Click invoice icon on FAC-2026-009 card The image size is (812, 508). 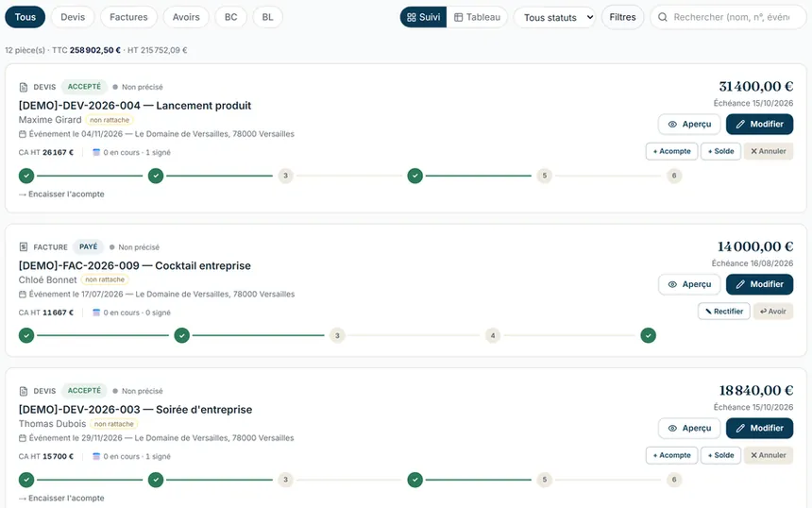click(x=24, y=247)
